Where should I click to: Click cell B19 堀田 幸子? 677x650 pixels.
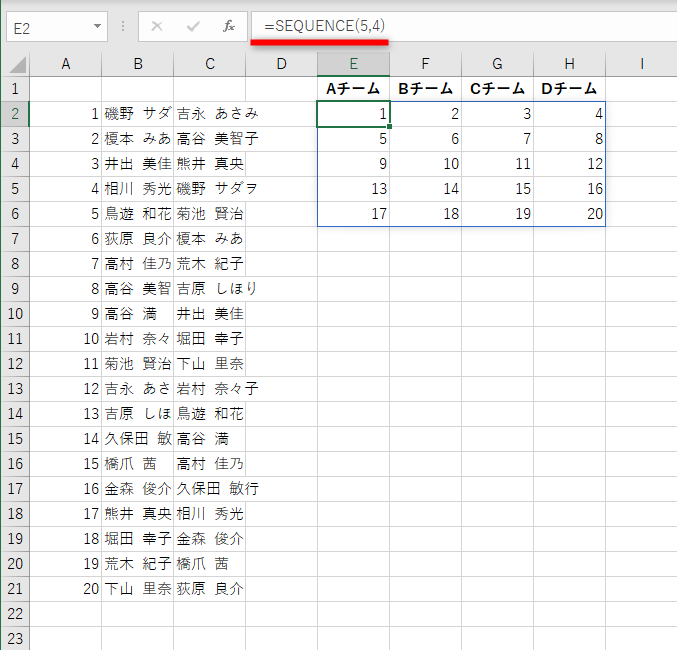(x=138, y=539)
